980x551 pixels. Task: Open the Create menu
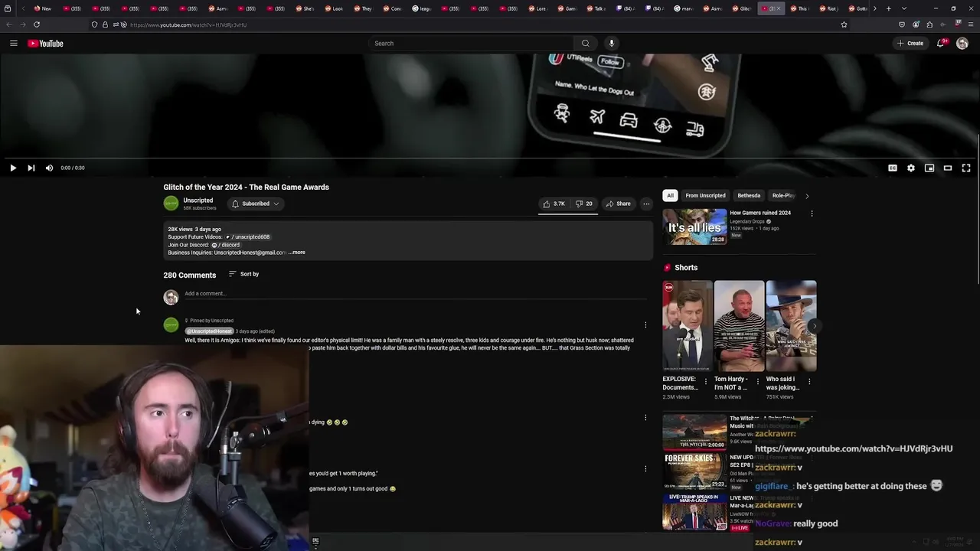click(910, 44)
